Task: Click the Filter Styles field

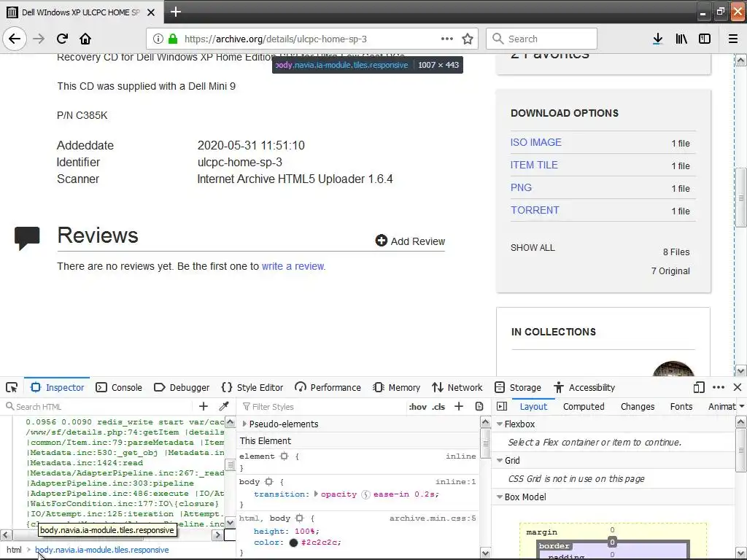Action: pos(324,407)
